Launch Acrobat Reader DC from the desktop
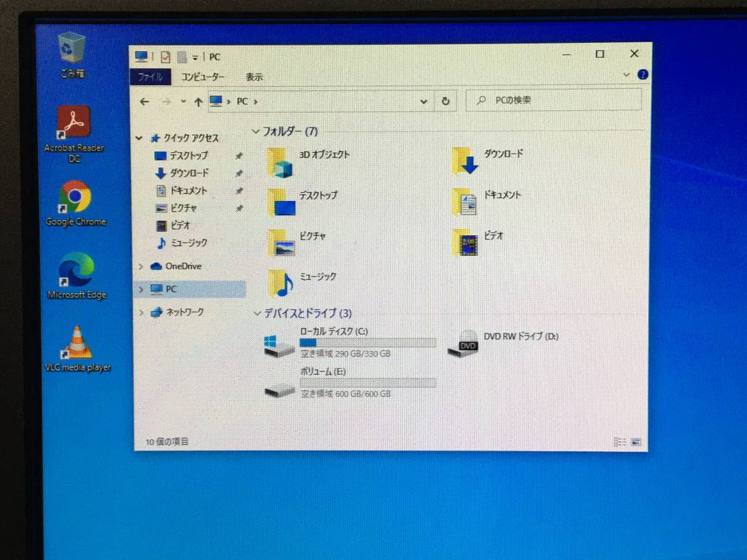Viewport: 747px width, 560px height. point(74,134)
